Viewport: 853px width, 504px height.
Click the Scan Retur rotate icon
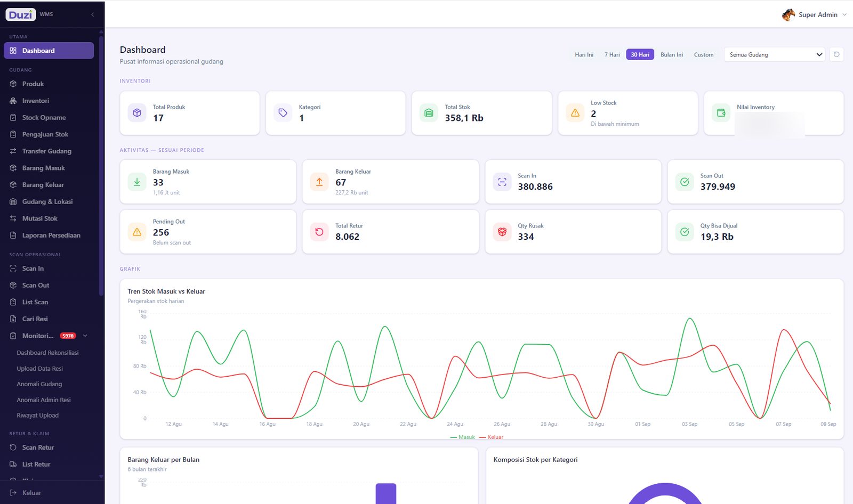(13, 448)
